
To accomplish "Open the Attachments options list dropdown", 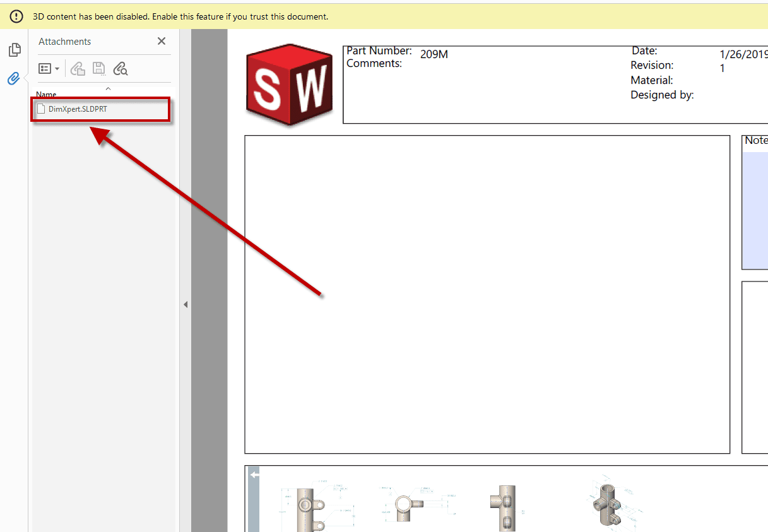I will 49,68.
